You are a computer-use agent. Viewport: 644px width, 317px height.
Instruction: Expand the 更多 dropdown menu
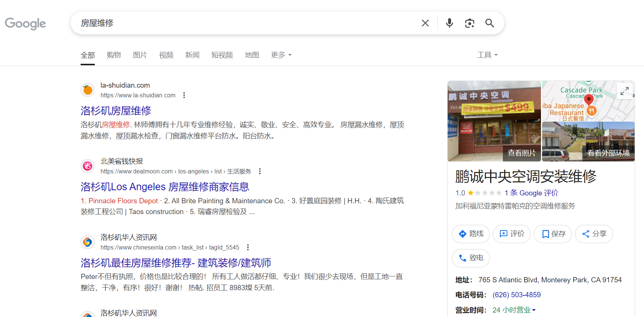281,55
